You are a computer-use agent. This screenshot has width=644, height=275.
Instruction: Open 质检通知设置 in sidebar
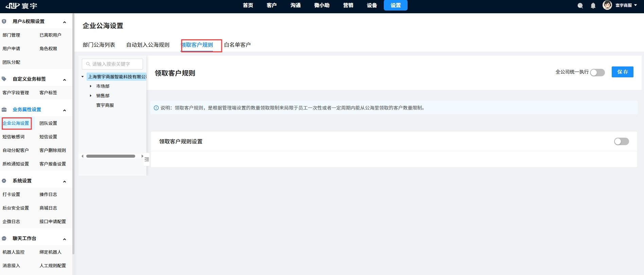coord(16,164)
